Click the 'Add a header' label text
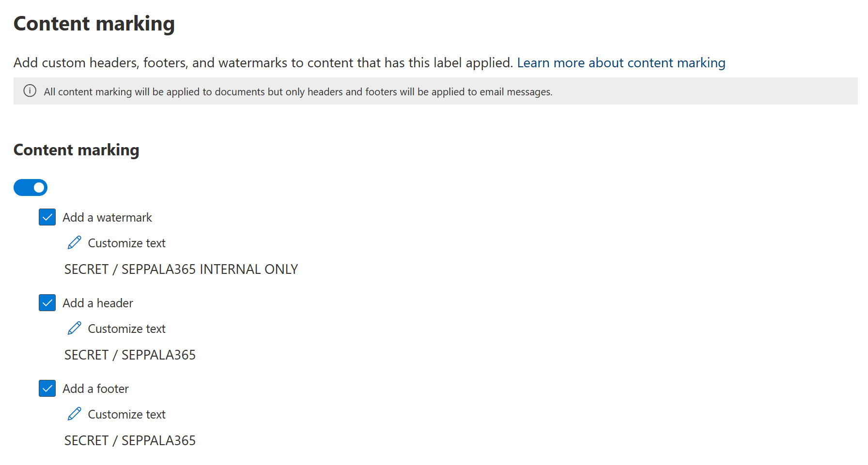 click(97, 303)
